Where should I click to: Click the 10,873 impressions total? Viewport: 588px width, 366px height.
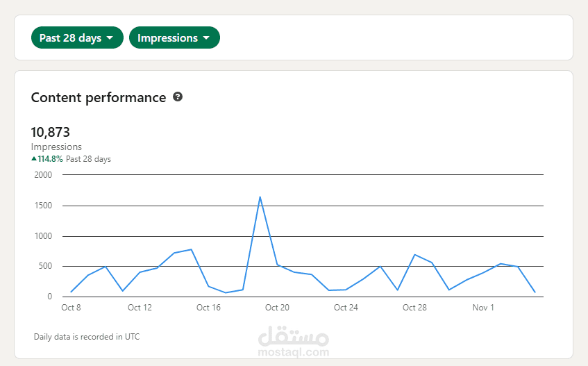click(51, 132)
